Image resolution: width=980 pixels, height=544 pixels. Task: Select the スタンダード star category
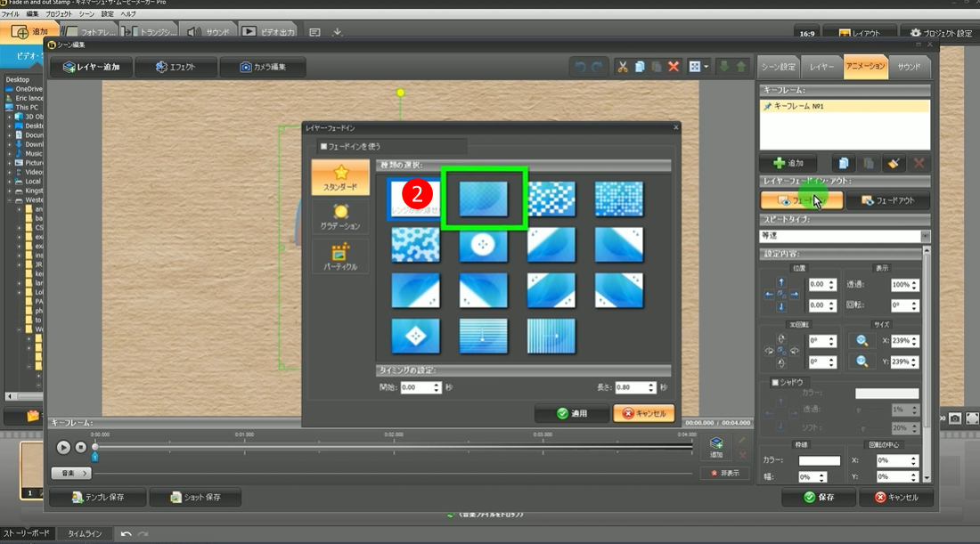click(340, 177)
